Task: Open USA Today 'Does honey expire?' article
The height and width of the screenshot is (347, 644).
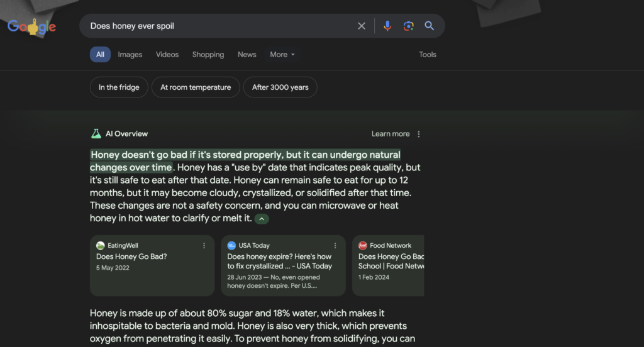Action: pos(279,262)
